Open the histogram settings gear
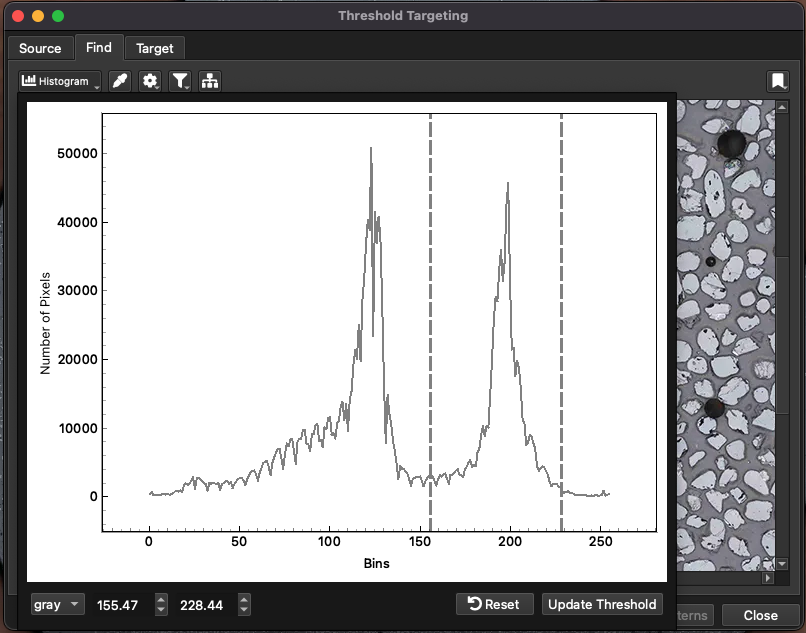Viewport: 806px width, 633px height. click(149, 80)
